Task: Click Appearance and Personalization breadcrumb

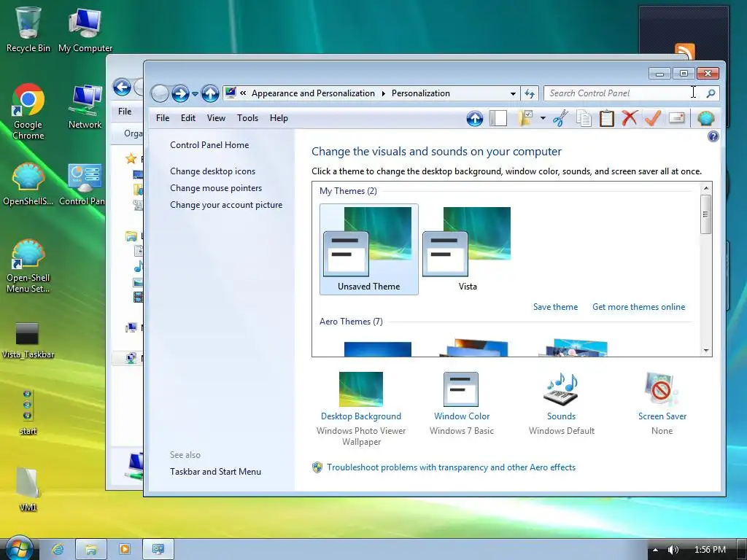Action: (x=313, y=93)
